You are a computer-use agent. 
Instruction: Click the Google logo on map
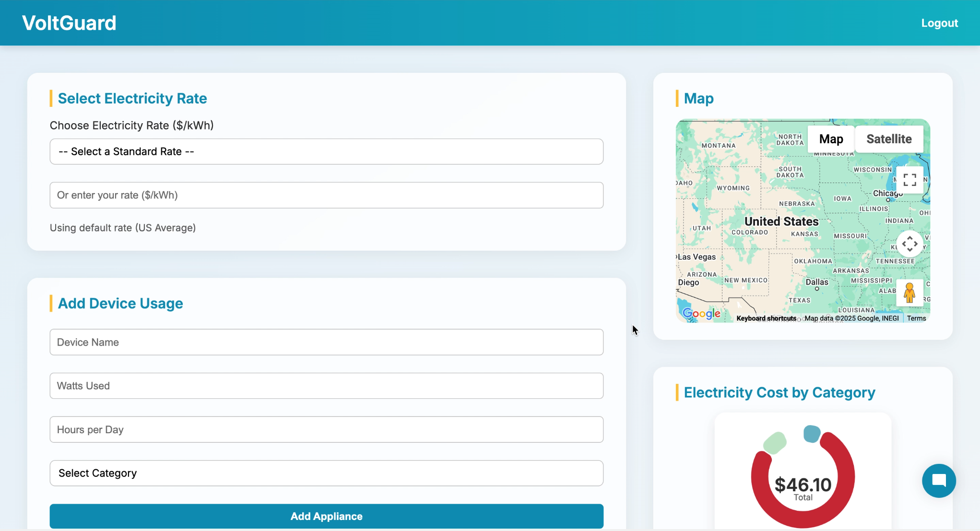point(701,313)
